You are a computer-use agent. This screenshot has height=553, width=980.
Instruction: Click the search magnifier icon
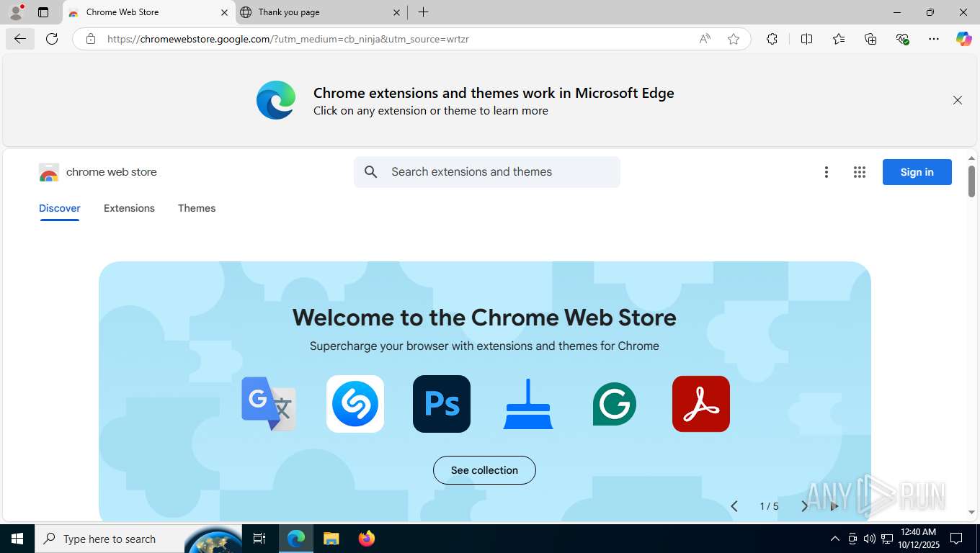[371, 172]
